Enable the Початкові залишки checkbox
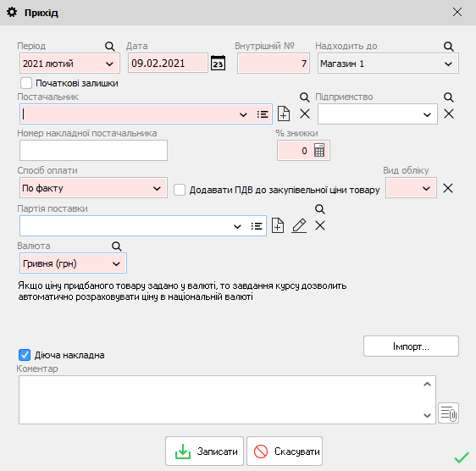 coord(26,83)
